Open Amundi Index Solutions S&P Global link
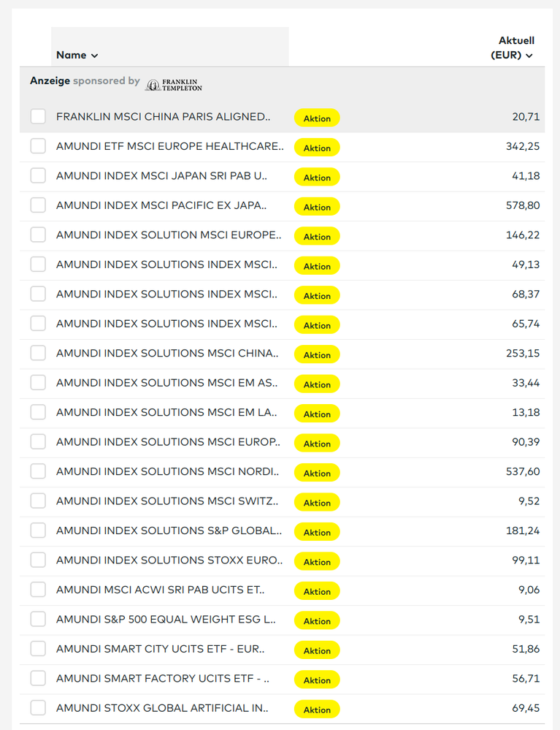Screen dimensions: 560x730 [169, 531]
